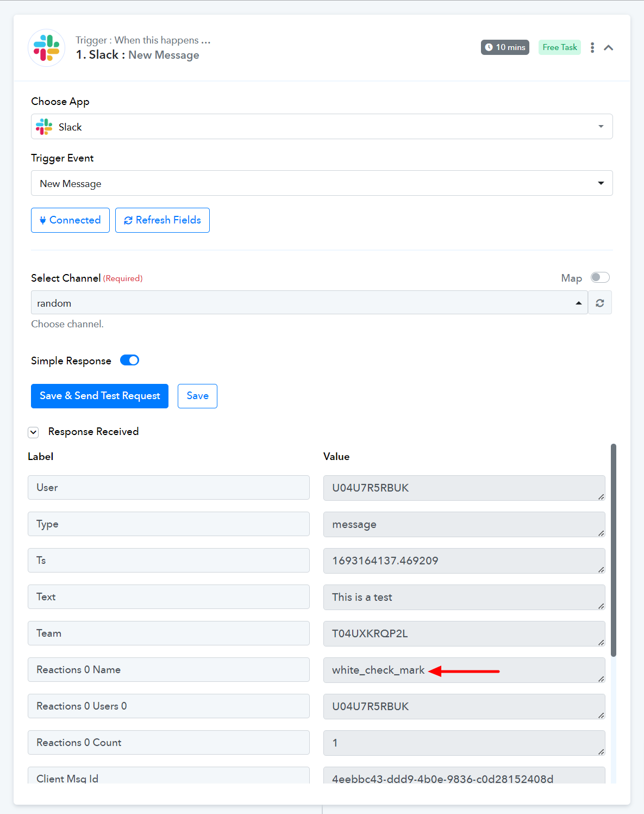Click the Slack icon inside Choose App field

(44, 127)
